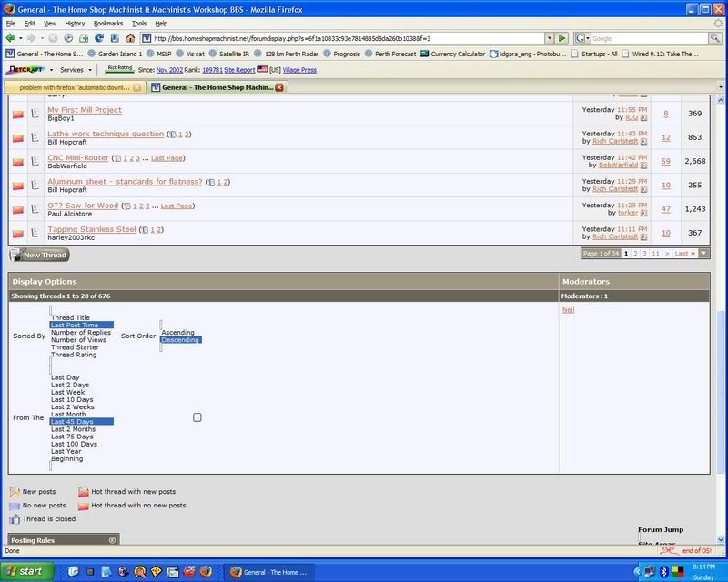This screenshot has width=728, height=582.
Task: Open the Tools menu
Action: click(x=139, y=24)
